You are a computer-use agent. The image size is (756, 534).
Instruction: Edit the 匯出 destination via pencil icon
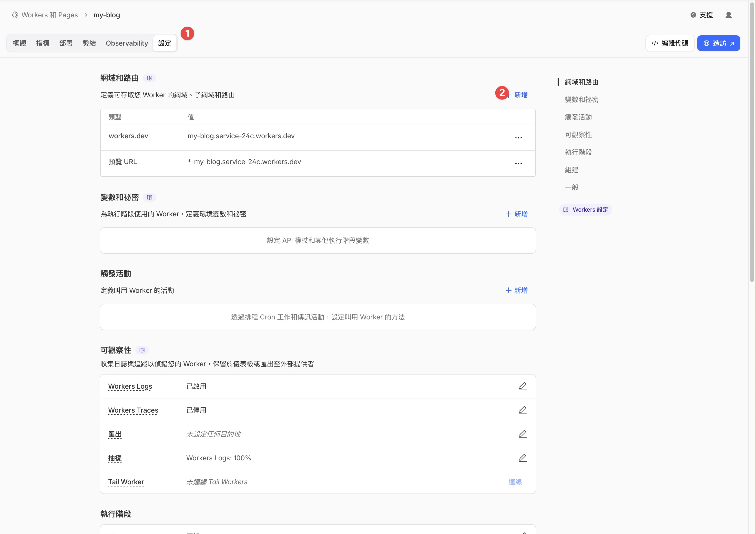pyautogui.click(x=522, y=434)
